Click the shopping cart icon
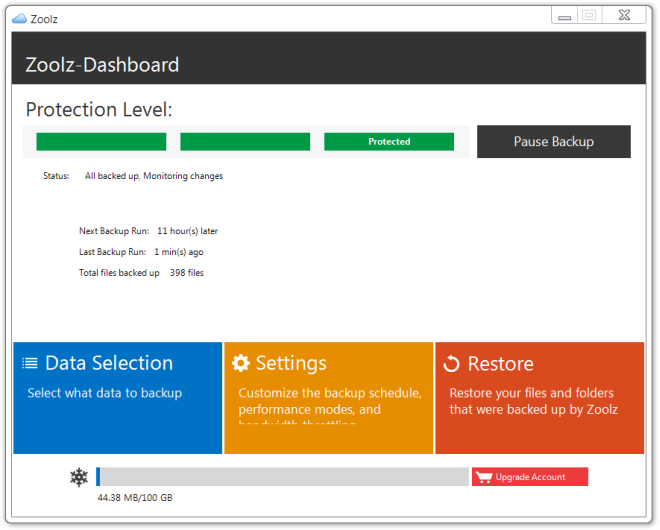This screenshot has width=660, height=530. [484, 477]
